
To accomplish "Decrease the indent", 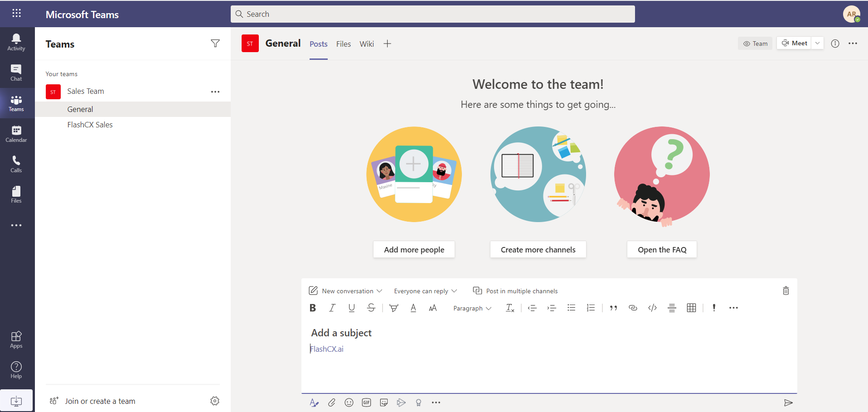I will 532,308.
